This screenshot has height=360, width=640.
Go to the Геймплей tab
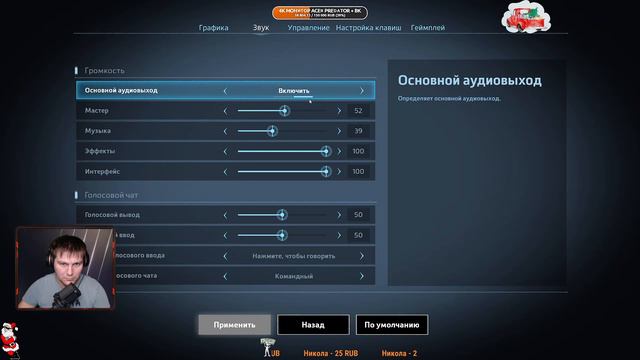click(428, 28)
